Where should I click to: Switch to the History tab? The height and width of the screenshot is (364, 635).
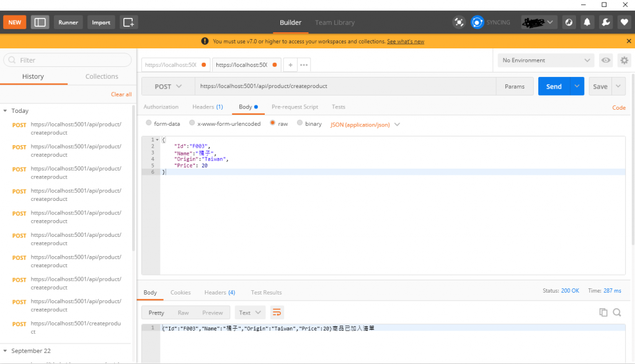click(x=33, y=76)
